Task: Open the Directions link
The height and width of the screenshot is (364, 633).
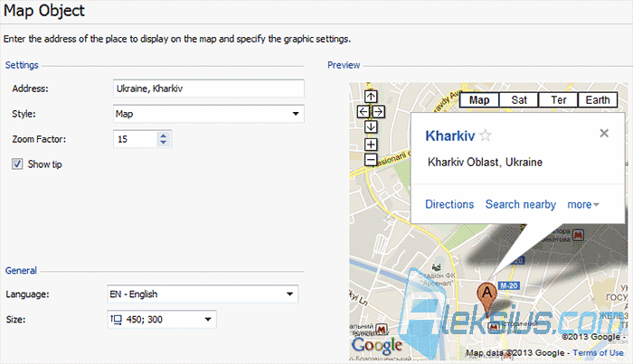Action: point(449,204)
